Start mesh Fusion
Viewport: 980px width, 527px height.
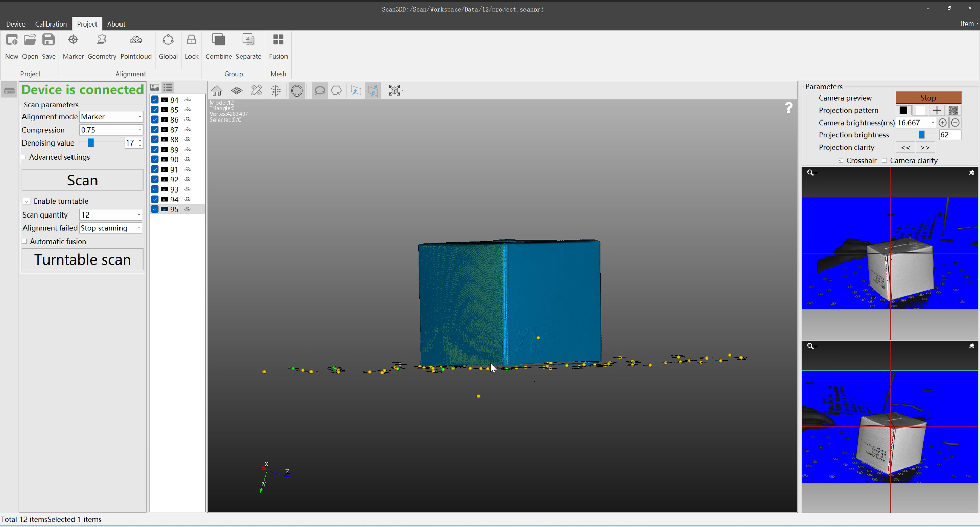tap(278, 46)
